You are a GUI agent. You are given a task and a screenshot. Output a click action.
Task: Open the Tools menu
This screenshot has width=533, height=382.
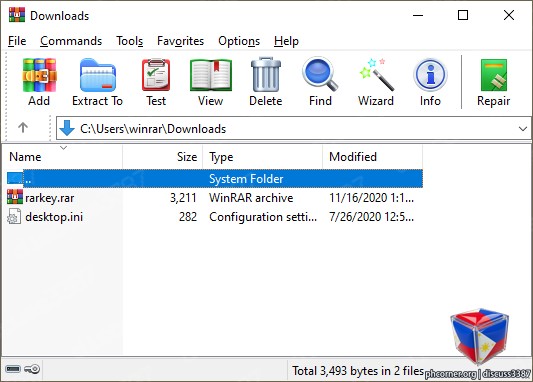(x=130, y=41)
